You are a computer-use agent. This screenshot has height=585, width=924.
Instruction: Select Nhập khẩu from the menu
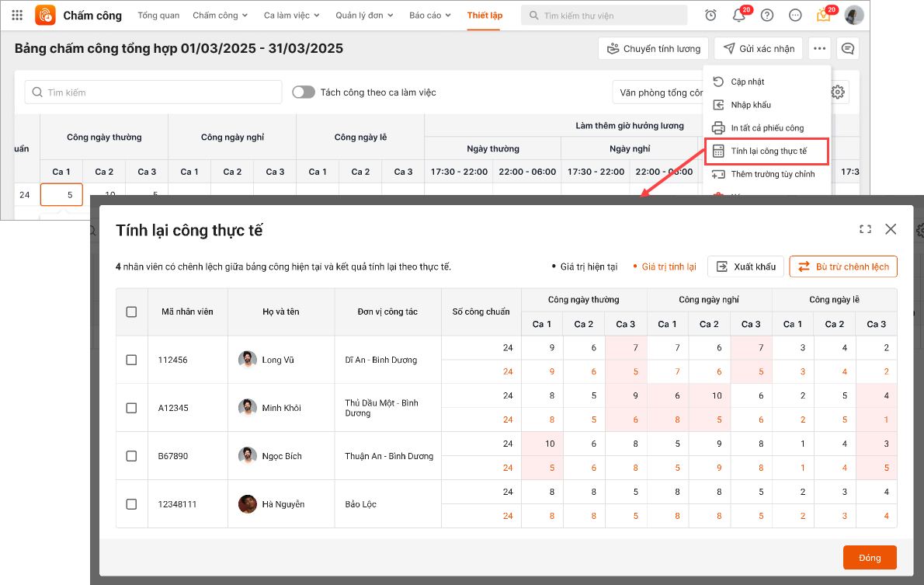766,104
